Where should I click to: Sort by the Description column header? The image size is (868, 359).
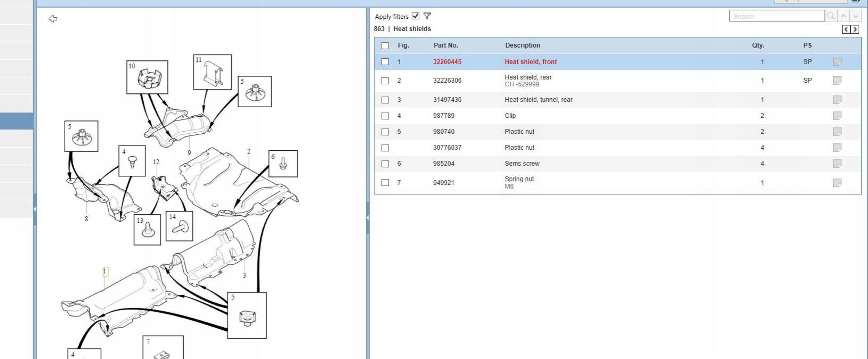[523, 45]
